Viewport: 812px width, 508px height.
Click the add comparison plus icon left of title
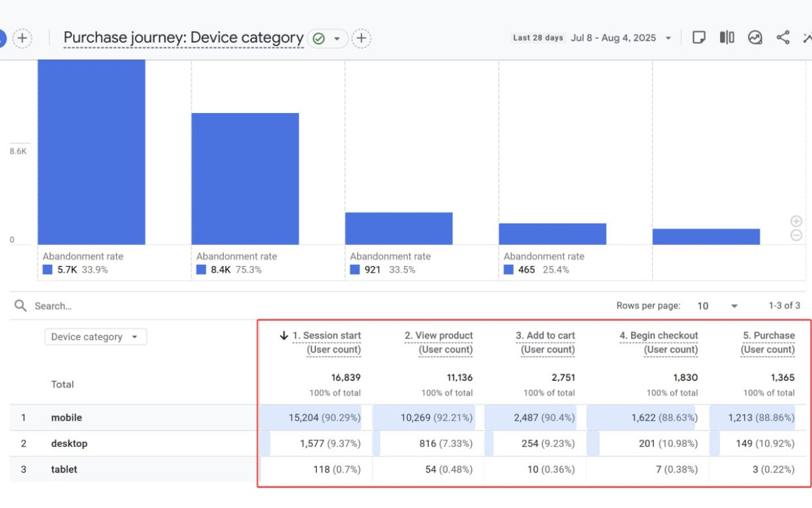[22, 38]
